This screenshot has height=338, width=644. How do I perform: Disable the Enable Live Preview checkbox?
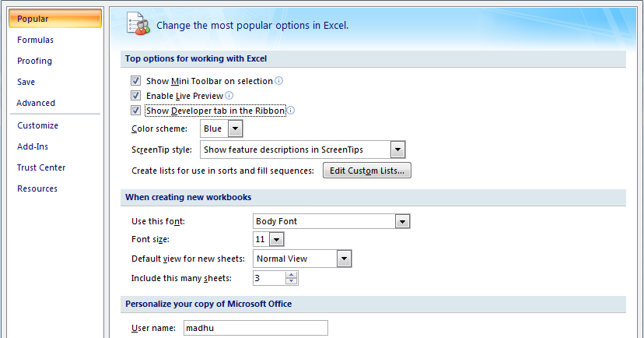tap(136, 96)
